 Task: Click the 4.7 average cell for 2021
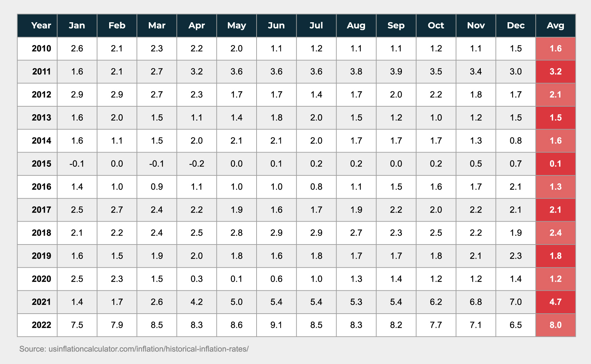pos(555,302)
